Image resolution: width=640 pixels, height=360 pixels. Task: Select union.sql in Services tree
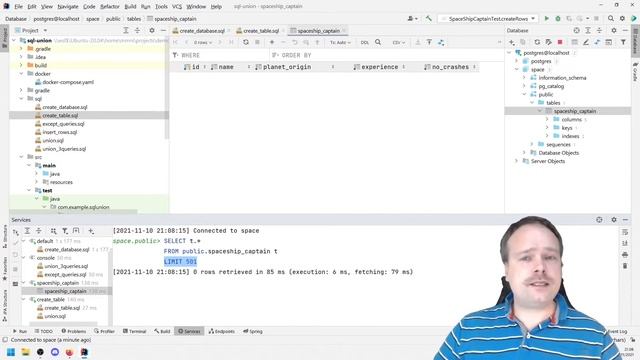(x=55, y=316)
